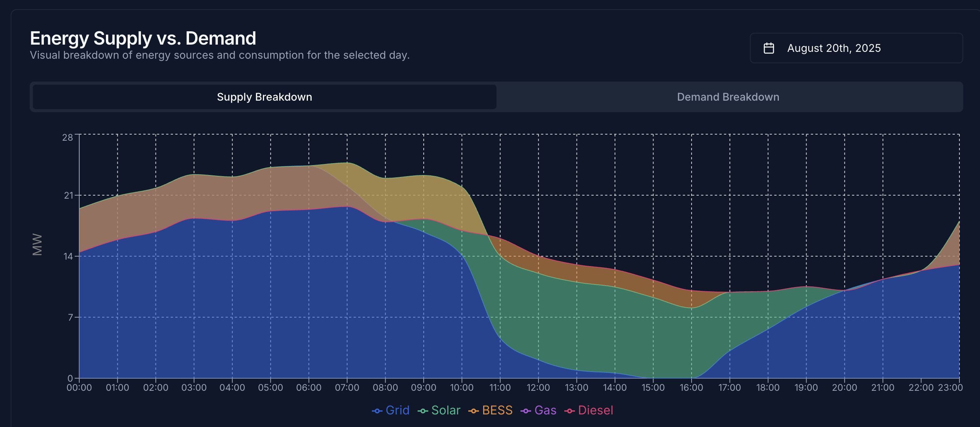Click the 21 MW y-axis tick label
Viewport: 980px width, 427px height.
[x=68, y=196]
